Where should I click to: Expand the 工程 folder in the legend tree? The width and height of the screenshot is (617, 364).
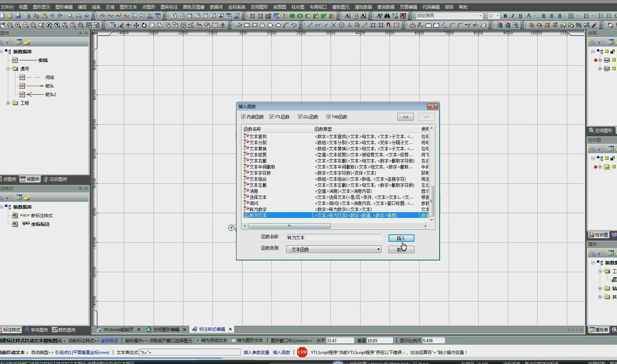coord(8,103)
